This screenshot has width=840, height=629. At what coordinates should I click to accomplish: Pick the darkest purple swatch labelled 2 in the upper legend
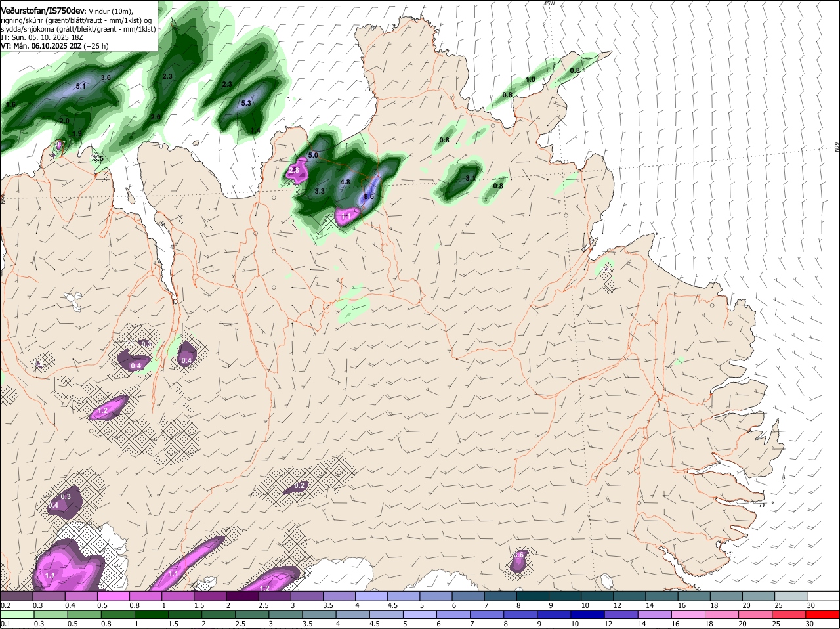click(242, 596)
